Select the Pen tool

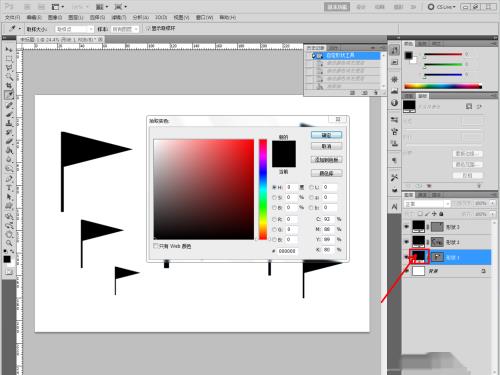9,178
